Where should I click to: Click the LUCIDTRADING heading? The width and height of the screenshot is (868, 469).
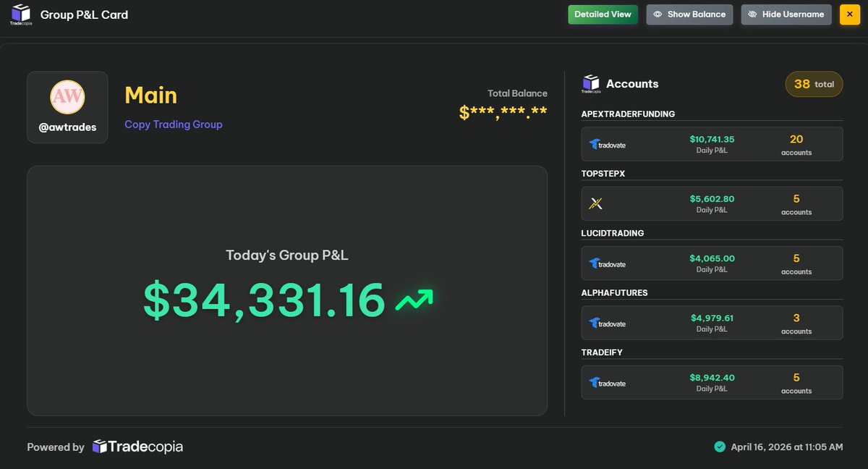(x=613, y=233)
